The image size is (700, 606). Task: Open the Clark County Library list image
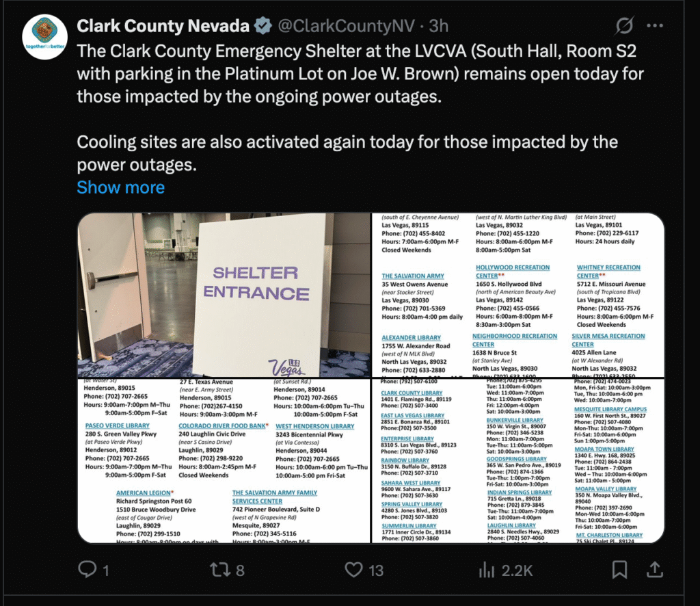[518, 461]
